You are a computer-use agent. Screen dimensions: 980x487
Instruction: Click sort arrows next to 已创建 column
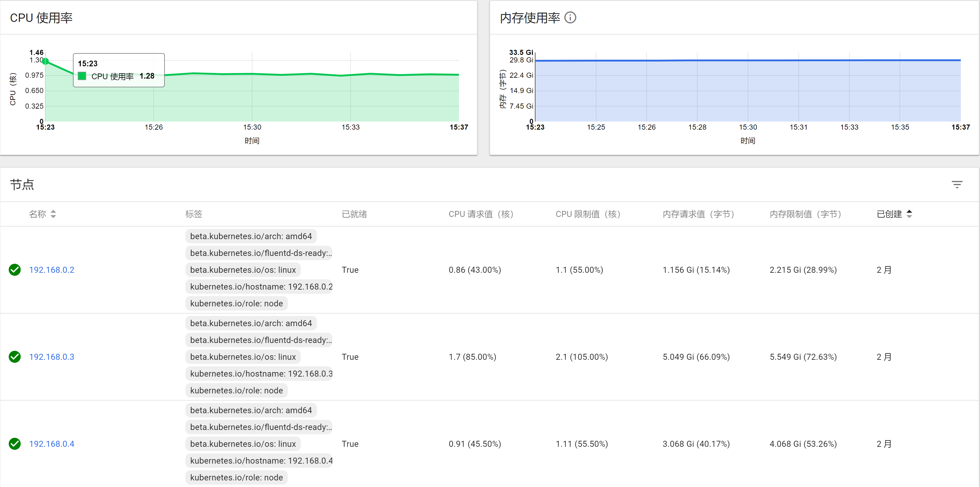pyautogui.click(x=909, y=214)
